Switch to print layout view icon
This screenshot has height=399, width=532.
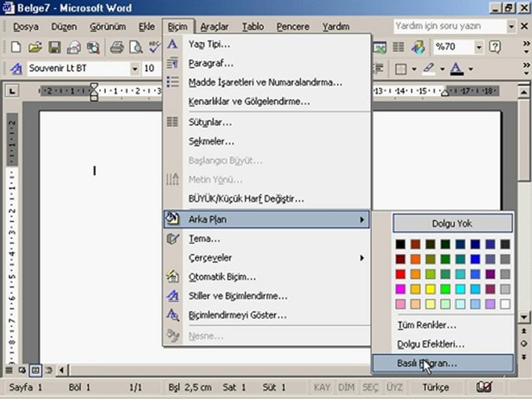coord(35,370)
